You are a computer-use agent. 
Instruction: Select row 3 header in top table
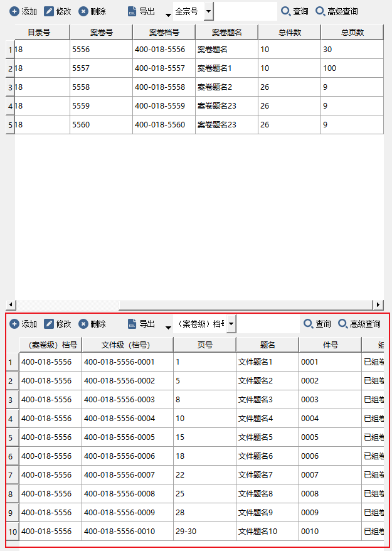(x=10, y=87)
